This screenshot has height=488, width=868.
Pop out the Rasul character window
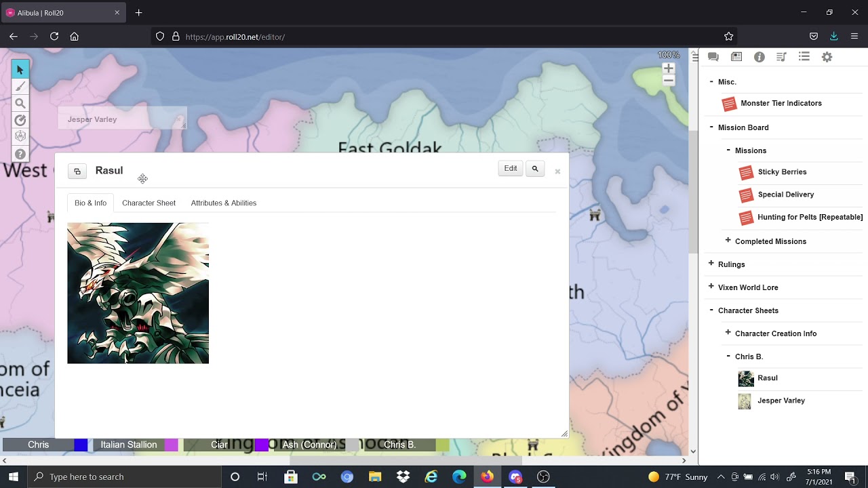[77, 171]
